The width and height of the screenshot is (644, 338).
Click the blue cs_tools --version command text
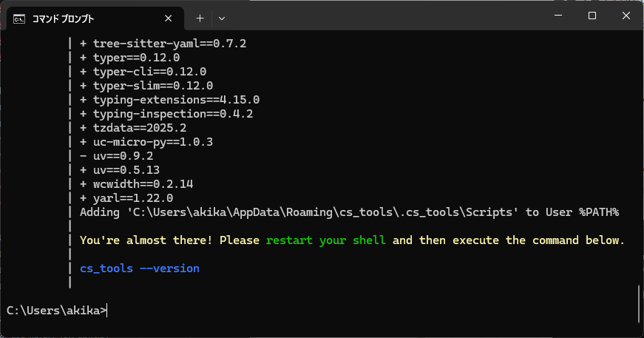(140, 268)
